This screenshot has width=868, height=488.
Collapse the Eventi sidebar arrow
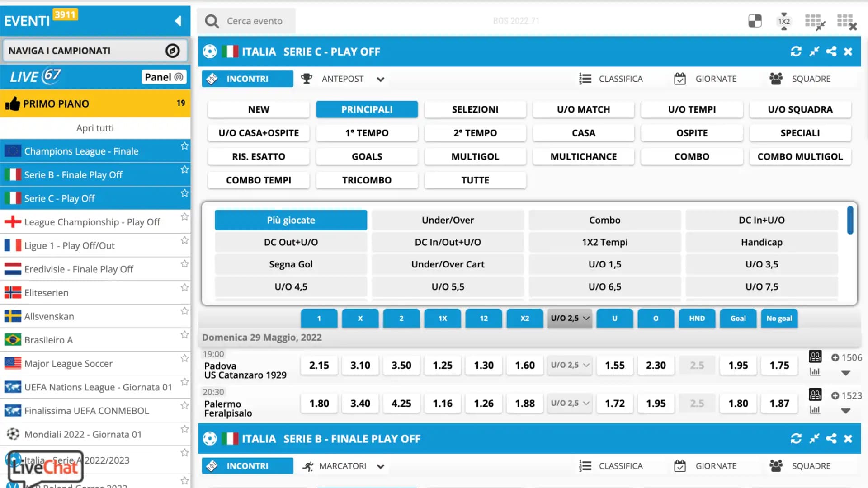coord(178,21)
